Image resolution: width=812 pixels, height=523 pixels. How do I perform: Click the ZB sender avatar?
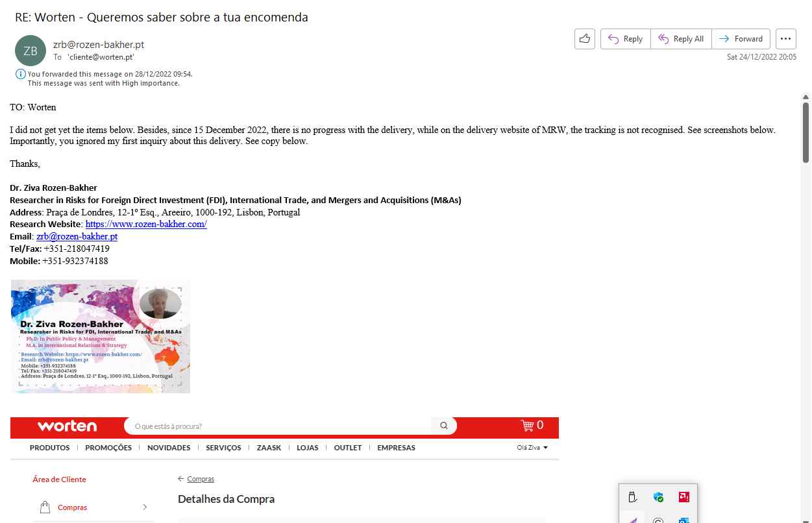pos(31,51)
